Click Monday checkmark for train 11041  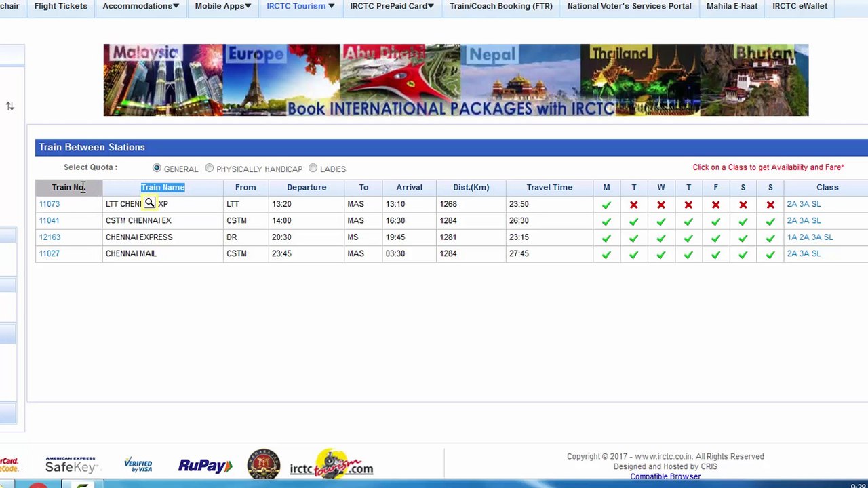click(x=606, y=222)
